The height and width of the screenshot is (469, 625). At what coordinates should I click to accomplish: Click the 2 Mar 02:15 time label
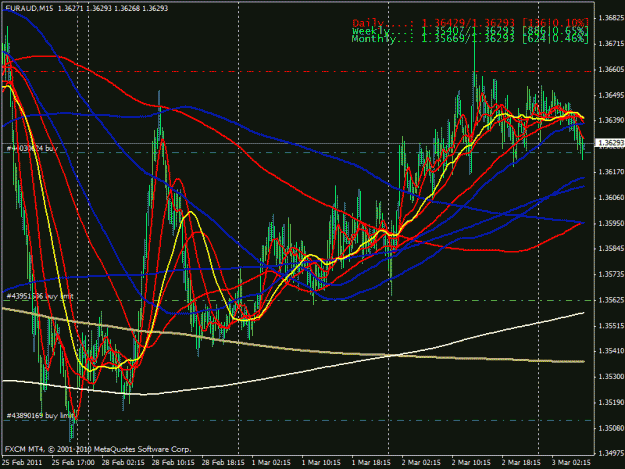[421, 463]
